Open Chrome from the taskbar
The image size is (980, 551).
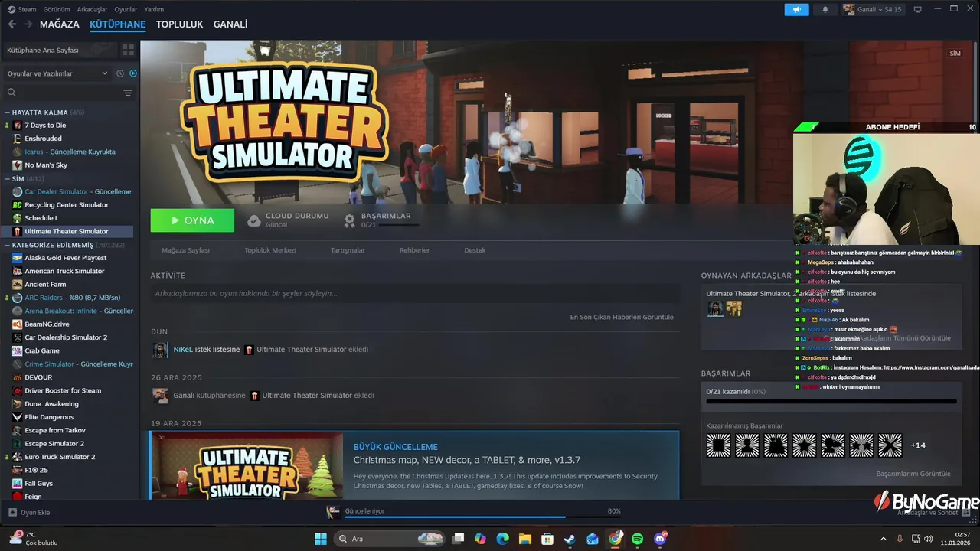(x=616, y=539)
